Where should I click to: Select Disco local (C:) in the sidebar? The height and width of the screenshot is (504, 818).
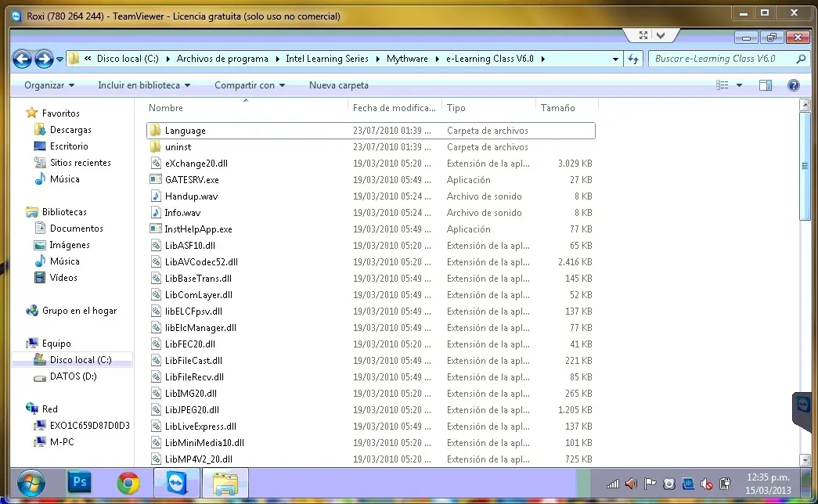(x=81, y=359)
